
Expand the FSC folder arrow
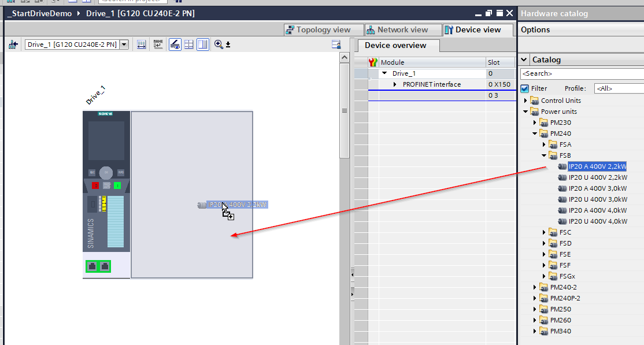pos(544,232)
